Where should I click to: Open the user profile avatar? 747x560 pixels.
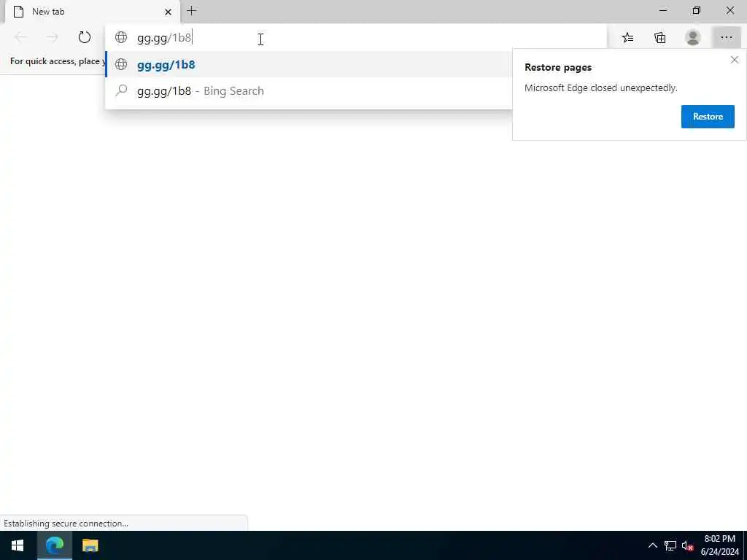click(692, 38)
